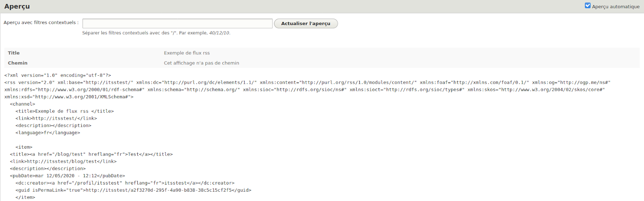Click the guid isPermaLink line

pos(133,190)
